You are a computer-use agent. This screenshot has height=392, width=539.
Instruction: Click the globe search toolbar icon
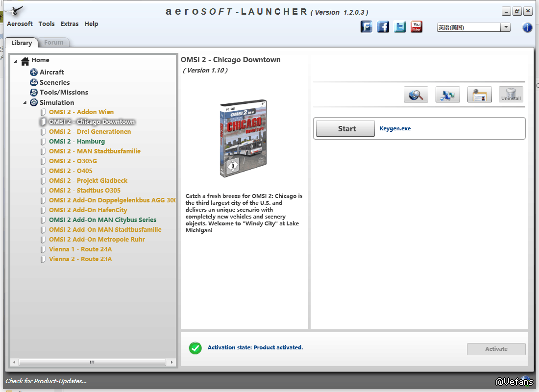point(416,95)
